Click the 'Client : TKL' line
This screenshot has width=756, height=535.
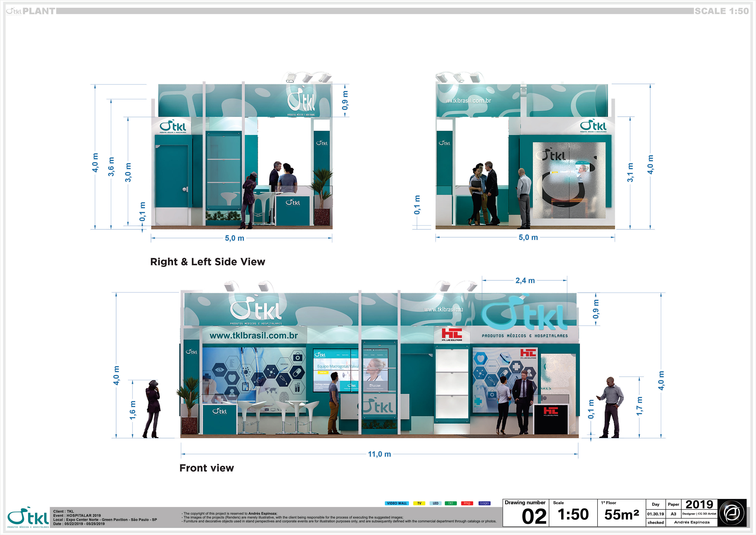(64, 511)
